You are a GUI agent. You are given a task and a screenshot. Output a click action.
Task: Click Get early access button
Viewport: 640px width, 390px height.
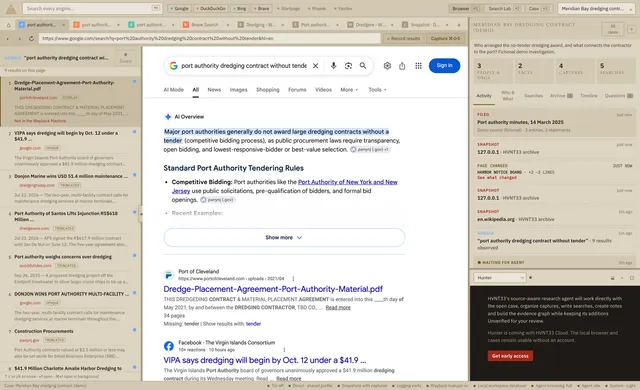click(x=510, y=356)
